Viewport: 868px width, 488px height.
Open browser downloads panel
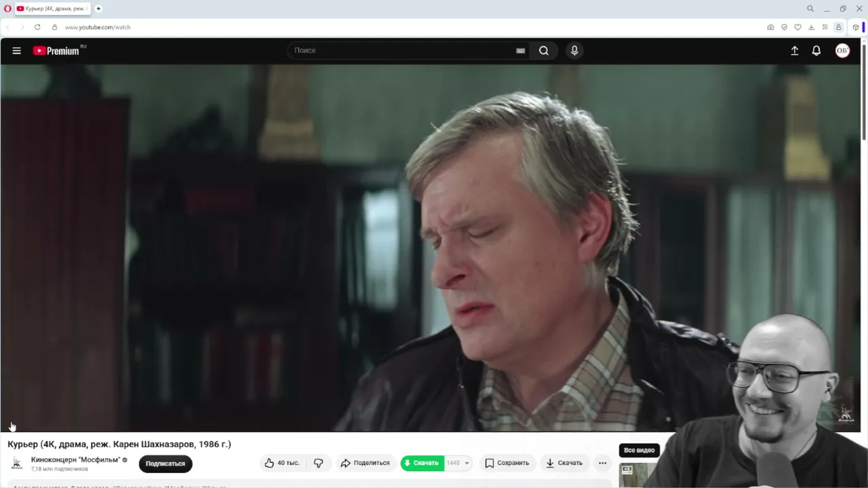(x=811, y=27)
